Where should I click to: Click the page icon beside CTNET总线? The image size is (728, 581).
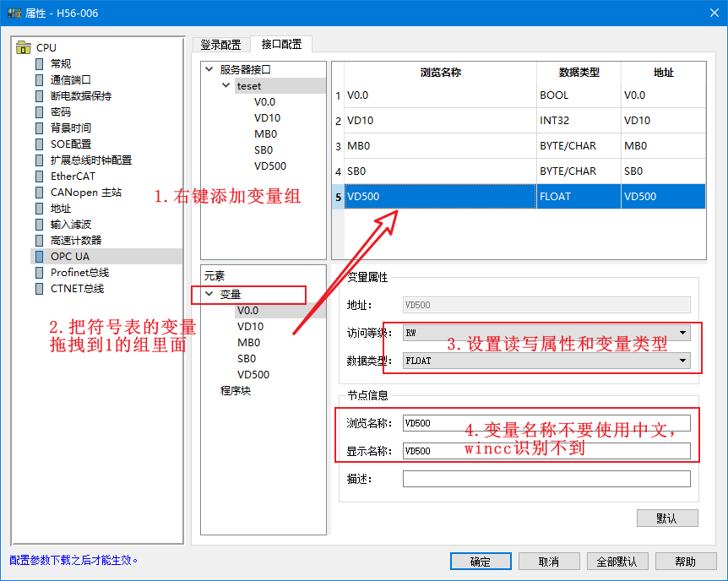pos(40,289)
